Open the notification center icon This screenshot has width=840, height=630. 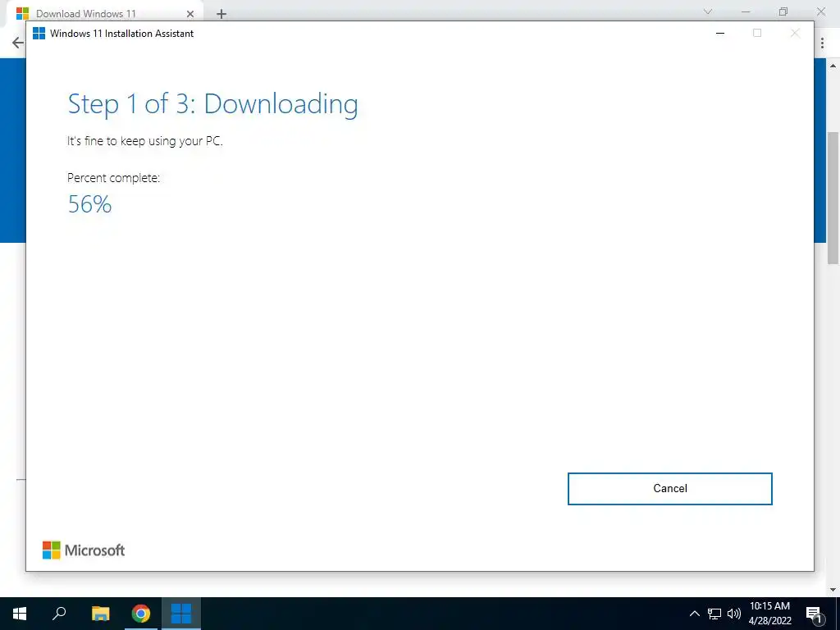tap(814, 614)
